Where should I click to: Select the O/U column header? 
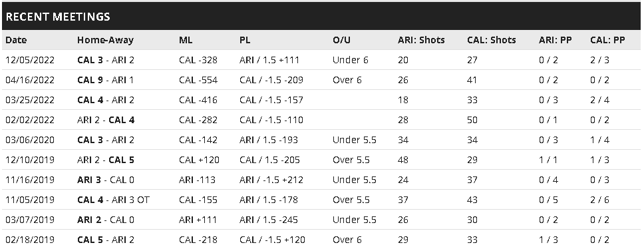342,40
